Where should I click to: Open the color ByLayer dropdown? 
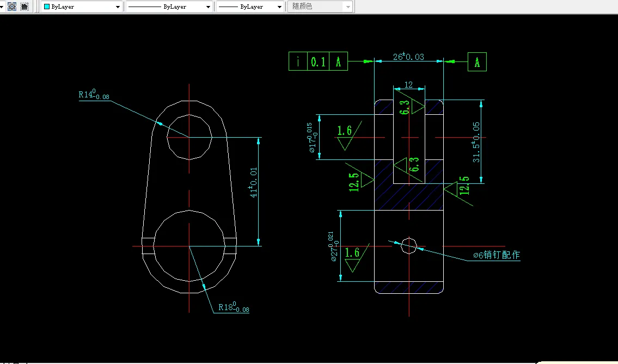(82, 7)
